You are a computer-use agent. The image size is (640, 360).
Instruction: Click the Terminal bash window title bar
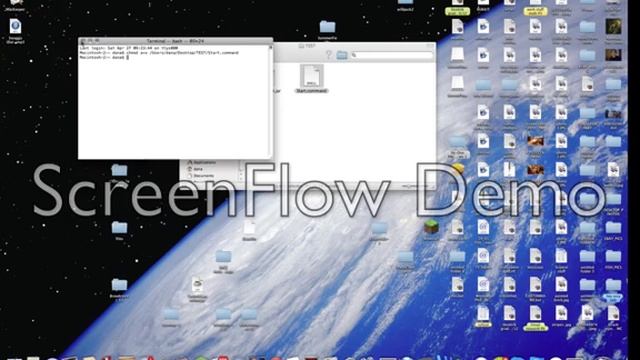point(176,41)
